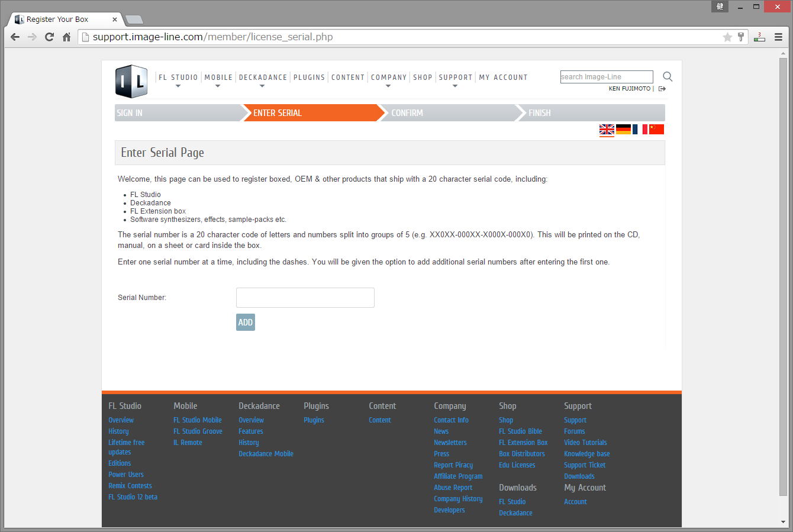
Task: Open the CONTENT nav item
Action: pyautogui.click(x=348, y=78)
